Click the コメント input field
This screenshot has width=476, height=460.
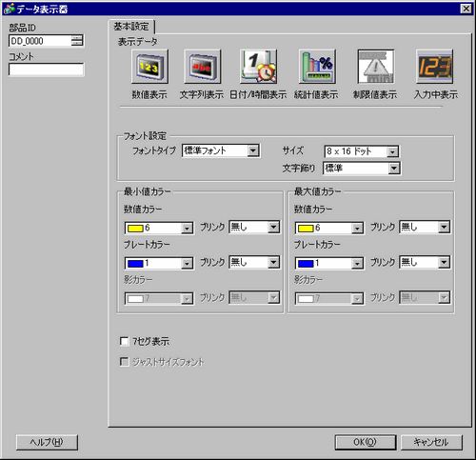tap(47, 70)
